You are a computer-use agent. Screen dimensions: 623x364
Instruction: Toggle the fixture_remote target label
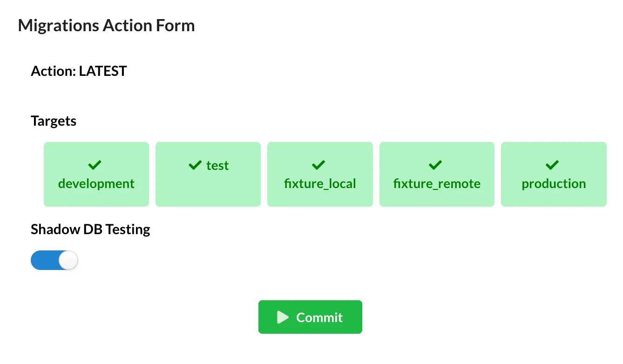click(437, 184)
